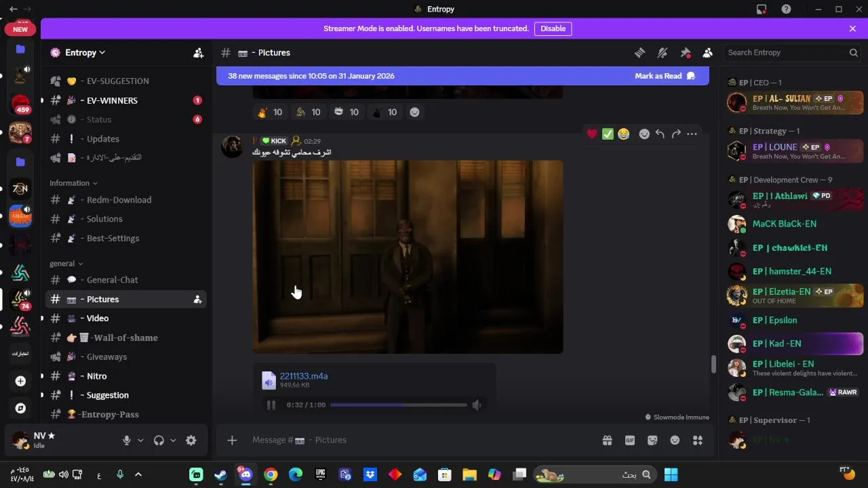Add a reaction below previous message
The height and width of the screenshot is (488, 868).
tap(414, 113)
